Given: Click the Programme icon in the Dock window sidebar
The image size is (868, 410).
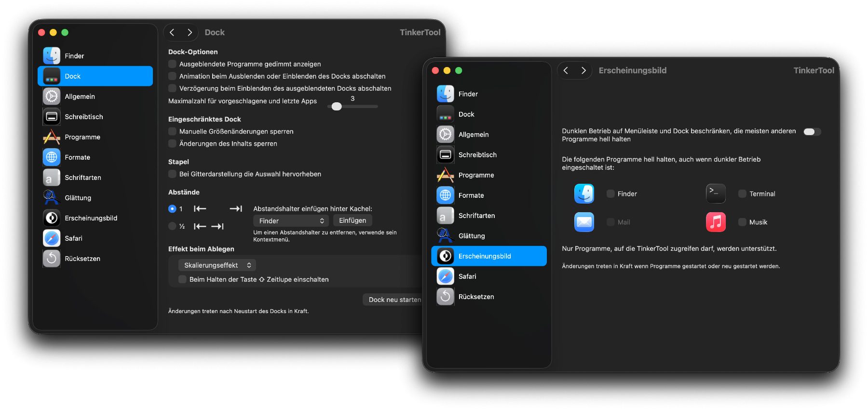Looking at the screenshot, I should coord(52,137).
